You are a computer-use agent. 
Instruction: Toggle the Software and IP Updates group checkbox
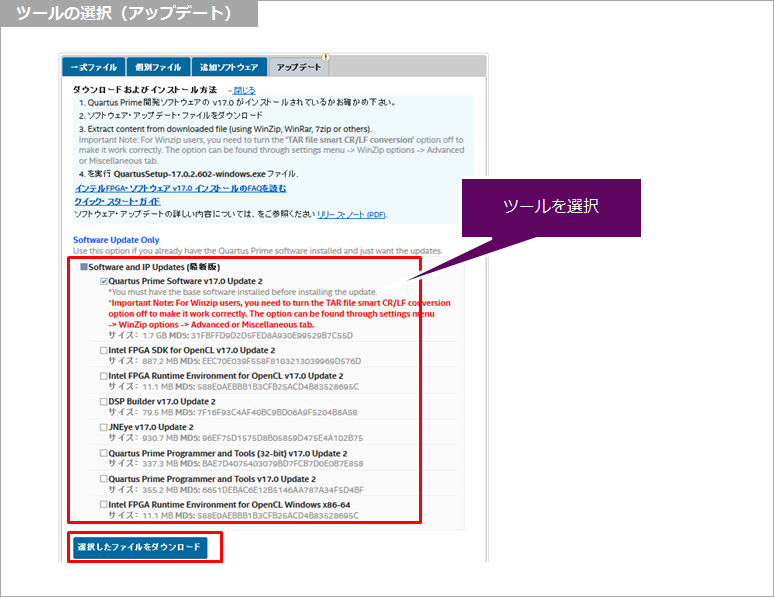[x=84, y=267]
